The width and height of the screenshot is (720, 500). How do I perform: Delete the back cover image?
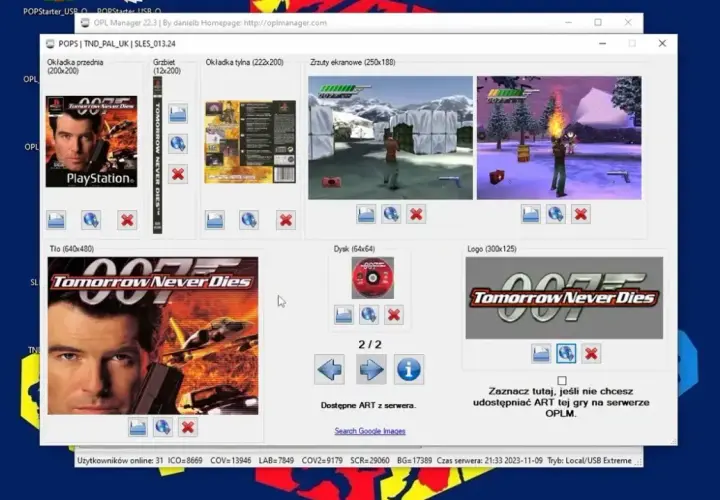click(286, 220)
